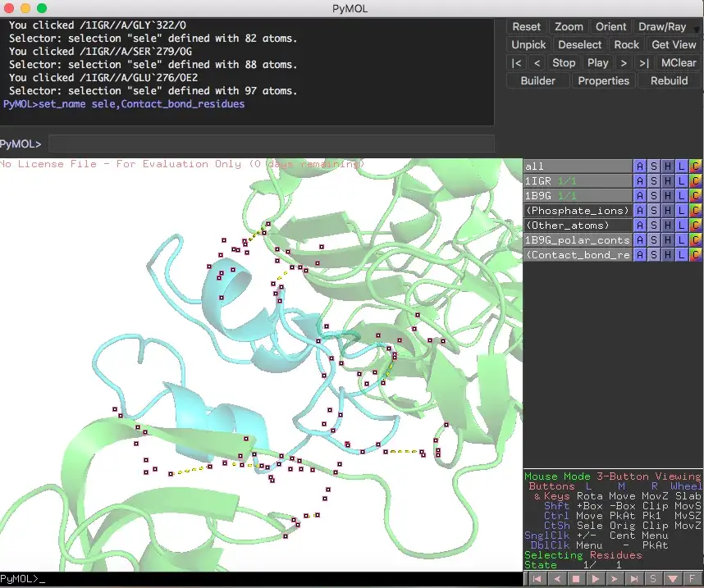Viewport: 704px width, 588px height.
Task: Open the Hide (H) menu for 1B9G
Action: pos(667,196)
